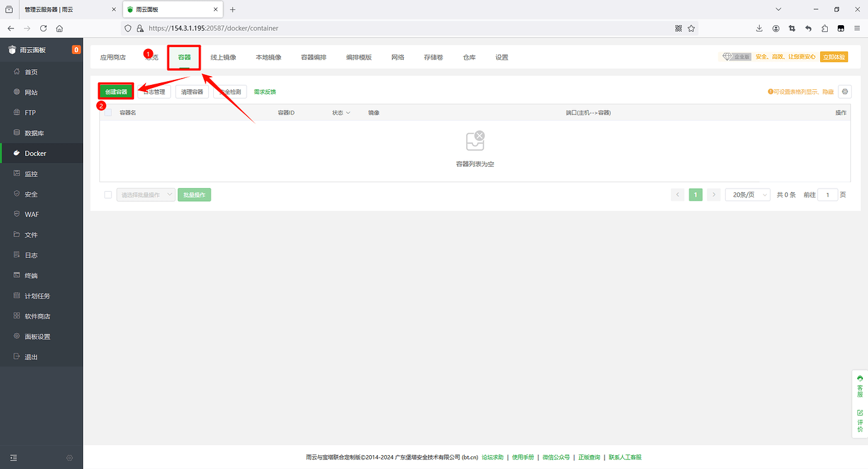Viewport: 868px width, 469px height.
Task: Click the page number input field next to 前往
Action: tap(828, 194)
